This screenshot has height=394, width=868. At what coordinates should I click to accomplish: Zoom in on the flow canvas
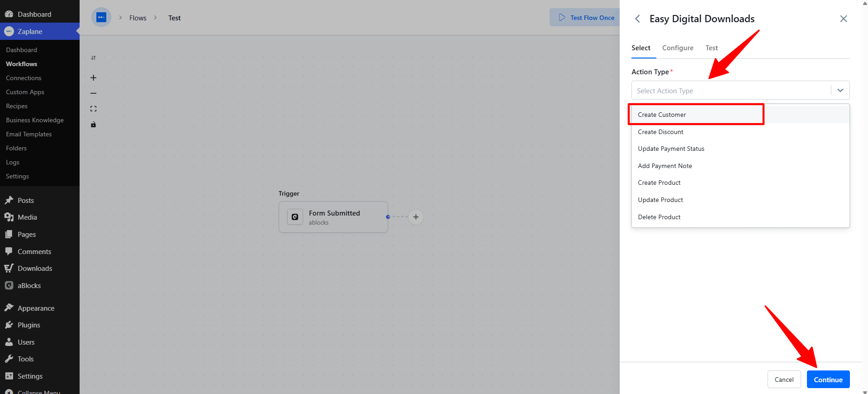(x=93, y=78)
